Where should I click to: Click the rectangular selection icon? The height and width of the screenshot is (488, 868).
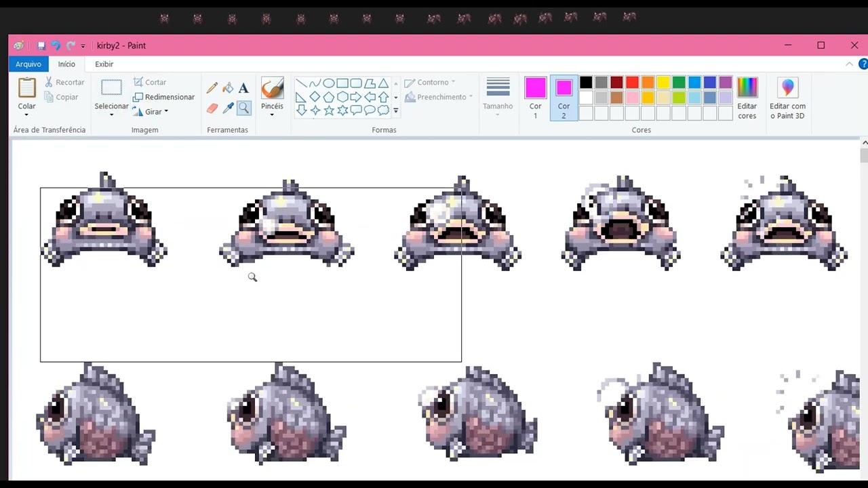click(x=111, y=88)
